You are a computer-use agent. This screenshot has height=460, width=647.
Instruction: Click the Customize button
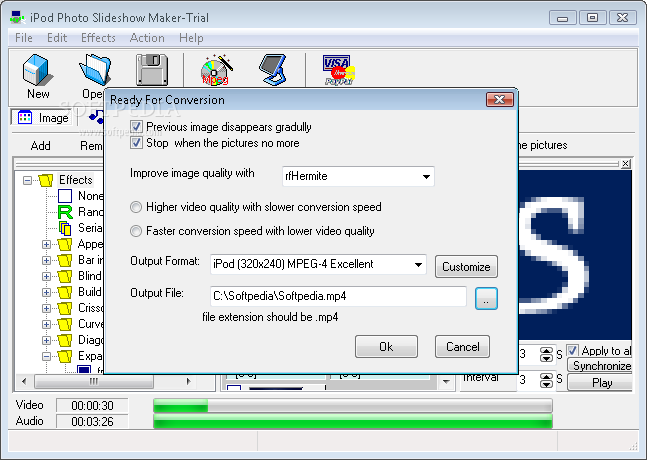click(466, 267)
